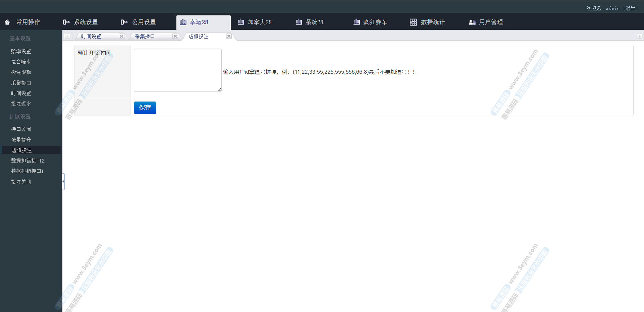Click the 退出 logout link
This screenshot has width=644, height=312.
pyautogui.click(x=630, y=8)
